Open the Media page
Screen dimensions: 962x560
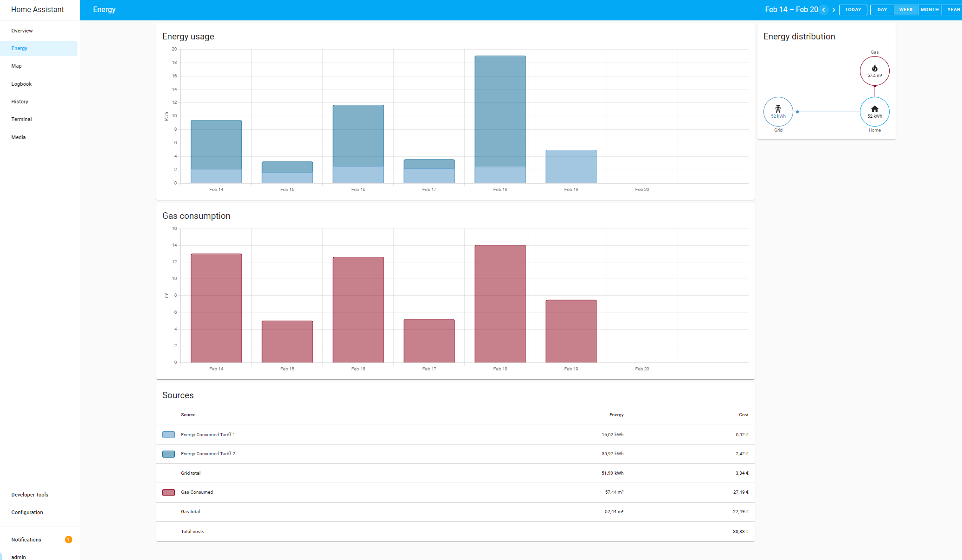point(18,137)
